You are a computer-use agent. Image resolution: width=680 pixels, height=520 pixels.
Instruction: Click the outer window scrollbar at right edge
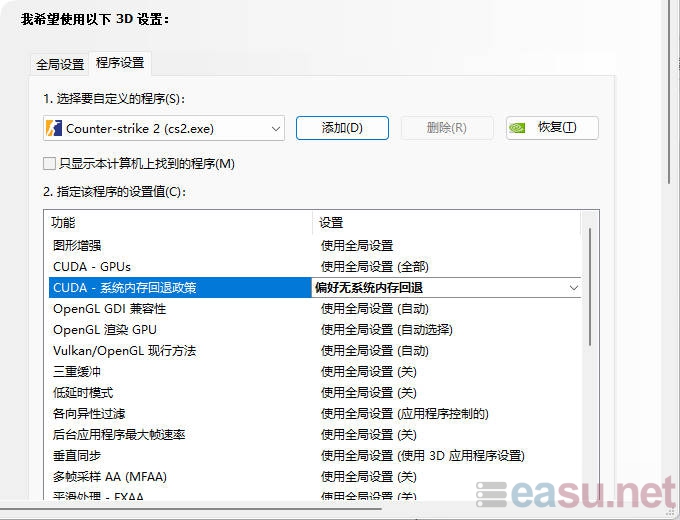(670, 93)
